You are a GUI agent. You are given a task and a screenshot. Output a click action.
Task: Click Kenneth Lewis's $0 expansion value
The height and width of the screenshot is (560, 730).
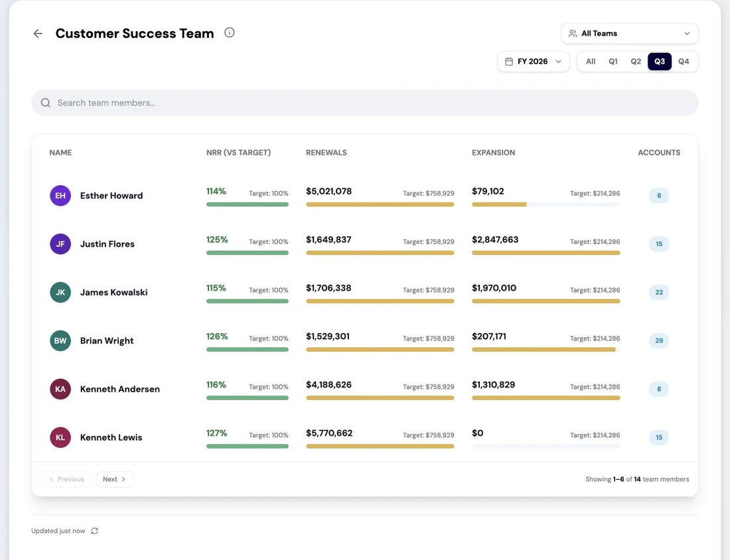pyautogui.click(x=477, y=433)
